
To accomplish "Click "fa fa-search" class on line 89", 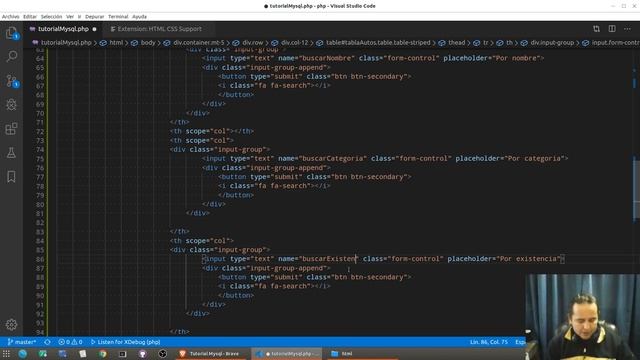I will [283, 286].
